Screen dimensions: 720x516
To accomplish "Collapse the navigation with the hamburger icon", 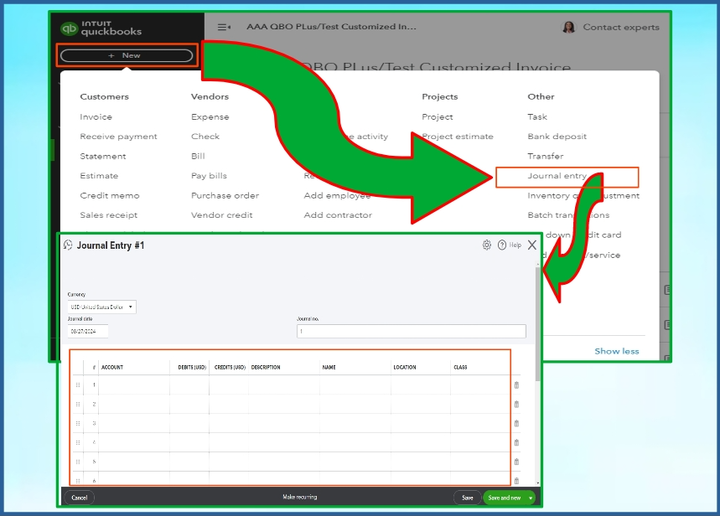I will coord(224,27).
